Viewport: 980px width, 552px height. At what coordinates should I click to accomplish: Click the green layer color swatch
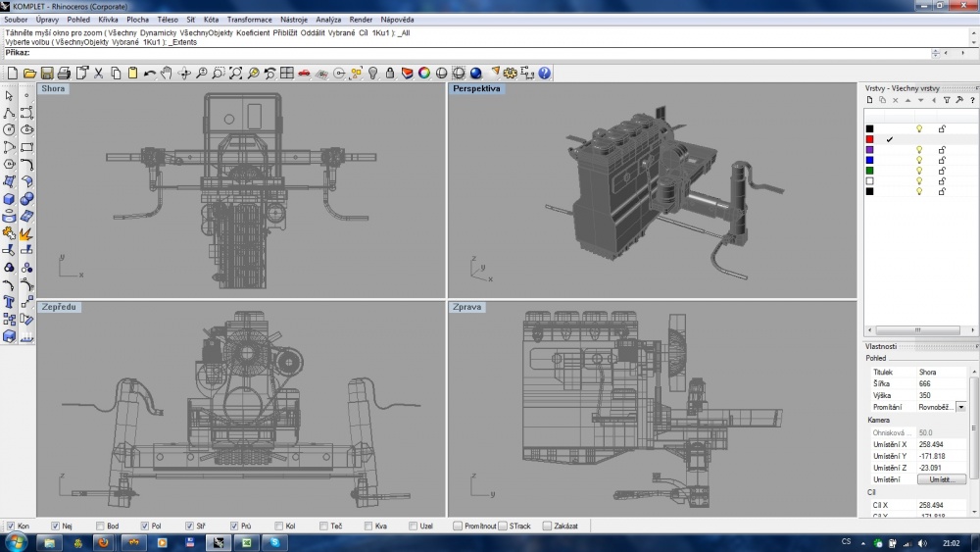click(x=869, y=171)
